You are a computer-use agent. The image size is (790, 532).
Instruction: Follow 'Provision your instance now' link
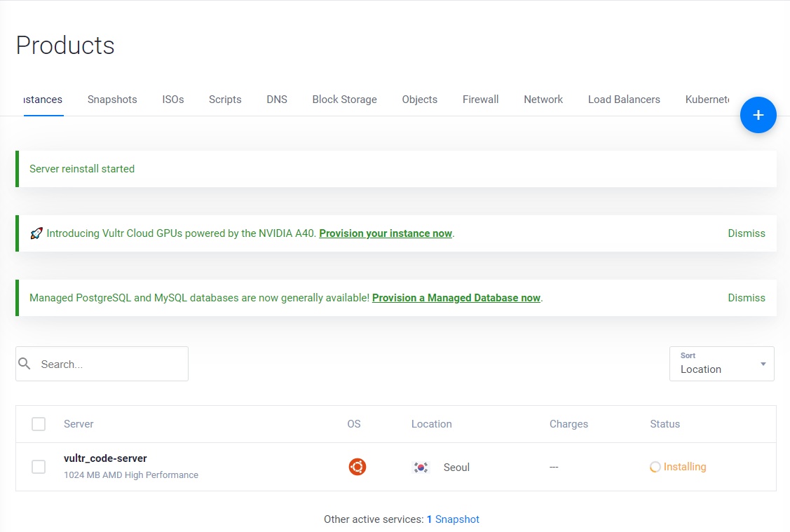(386, 233)
